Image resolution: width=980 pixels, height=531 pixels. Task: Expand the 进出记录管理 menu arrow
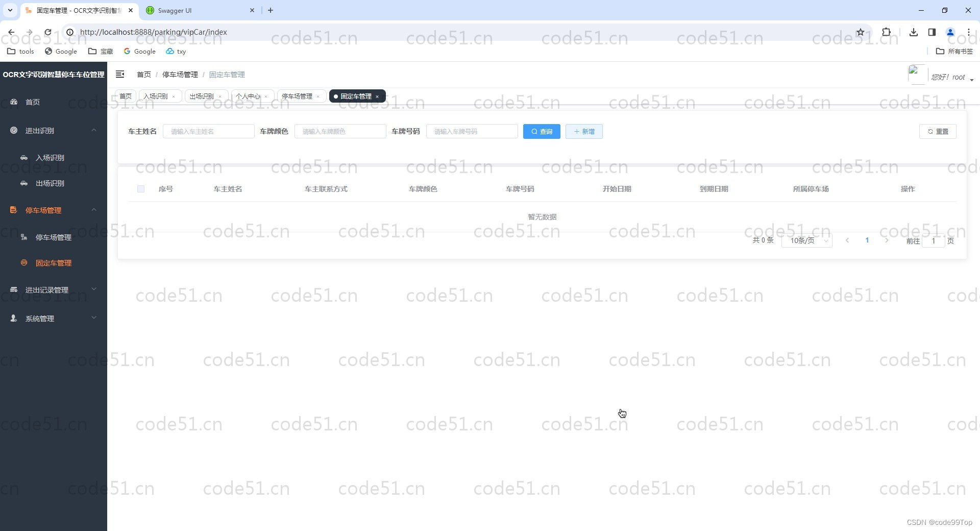(x=94, y=289)
